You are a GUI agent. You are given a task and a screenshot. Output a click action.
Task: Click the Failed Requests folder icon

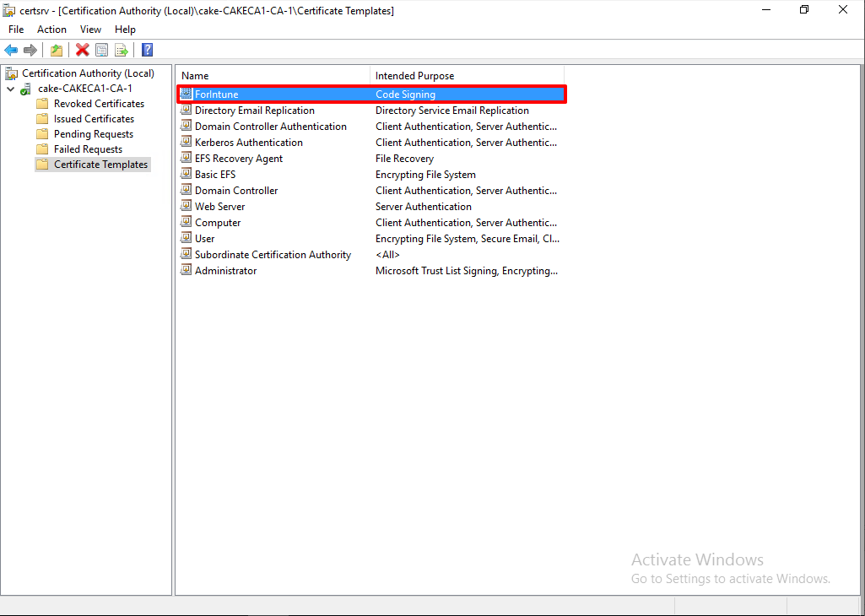pos(42,149)
